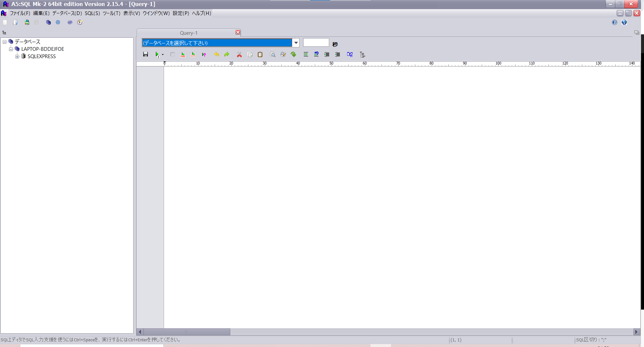Click the new document icon in main toolbar
Screen dimensions: 644x347
point(5,22)
